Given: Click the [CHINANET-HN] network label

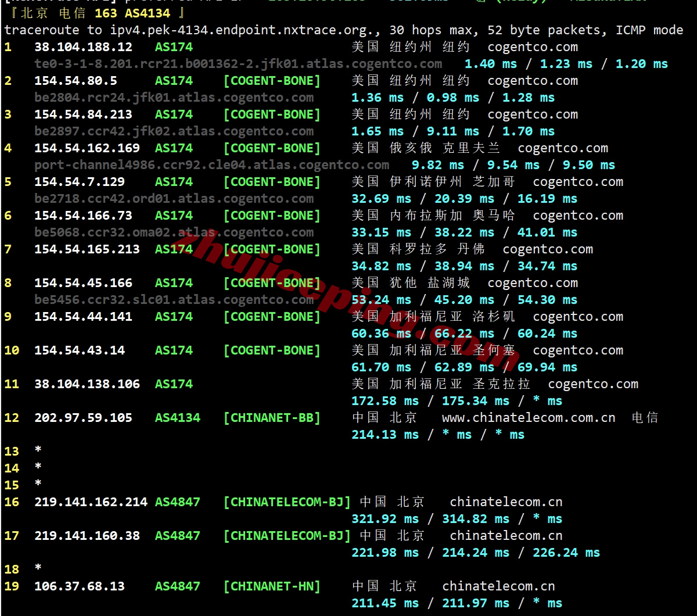Looking at the screenshot, I should 272,586.
